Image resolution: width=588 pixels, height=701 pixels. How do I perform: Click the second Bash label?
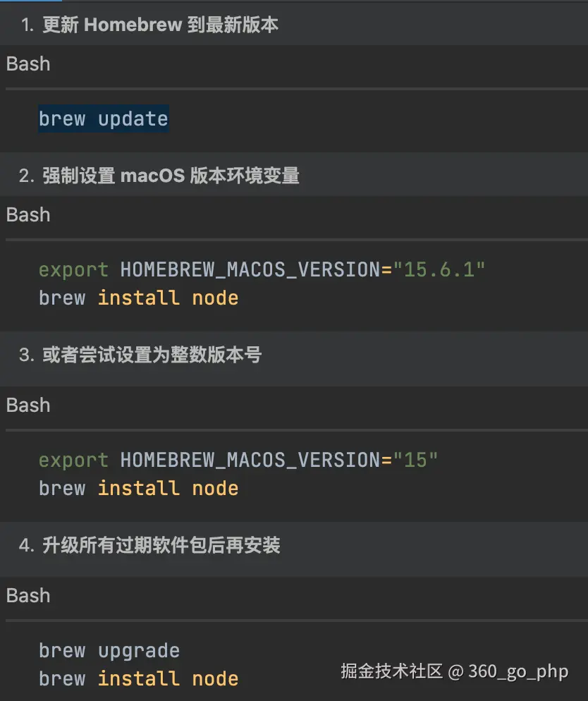28,215
